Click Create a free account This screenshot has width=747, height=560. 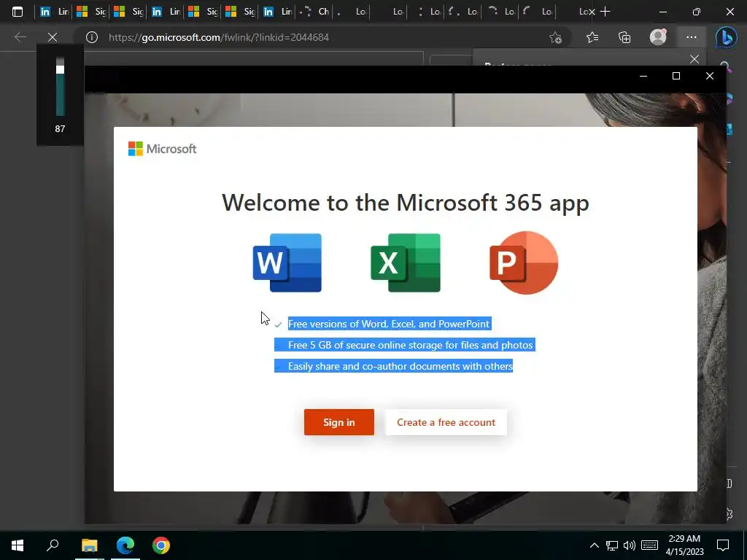[446, 422]
